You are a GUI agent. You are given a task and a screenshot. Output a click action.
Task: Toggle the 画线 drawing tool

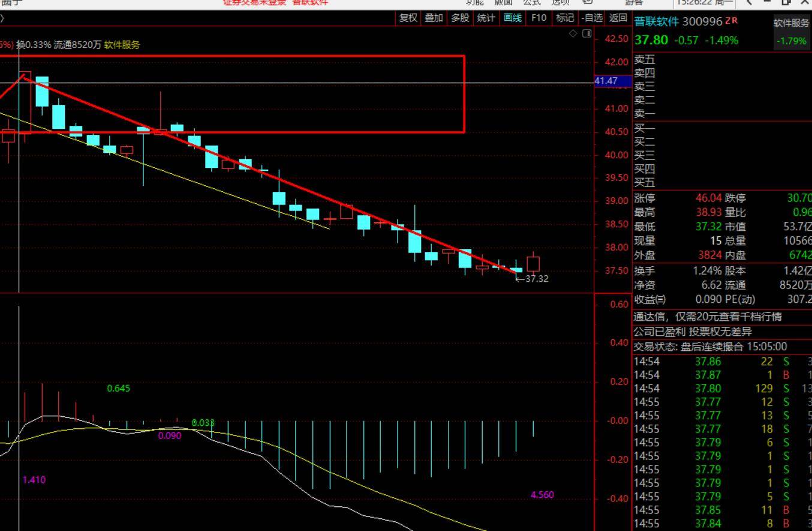click(x=512, y=18)
